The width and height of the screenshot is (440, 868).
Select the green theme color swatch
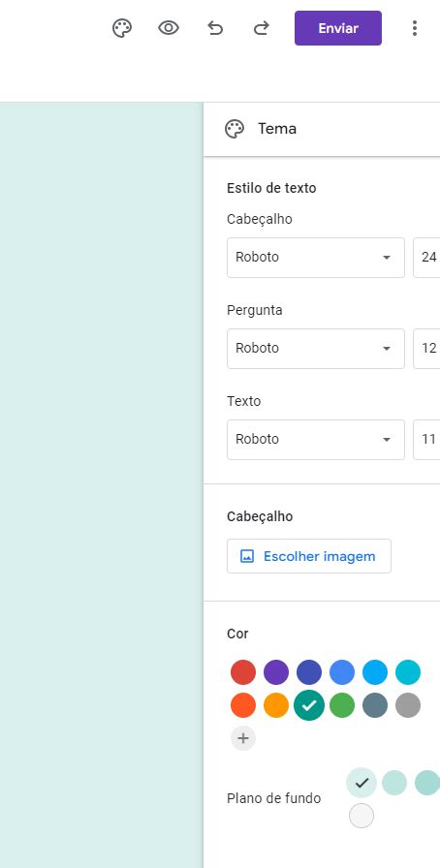tap(342, 705)
